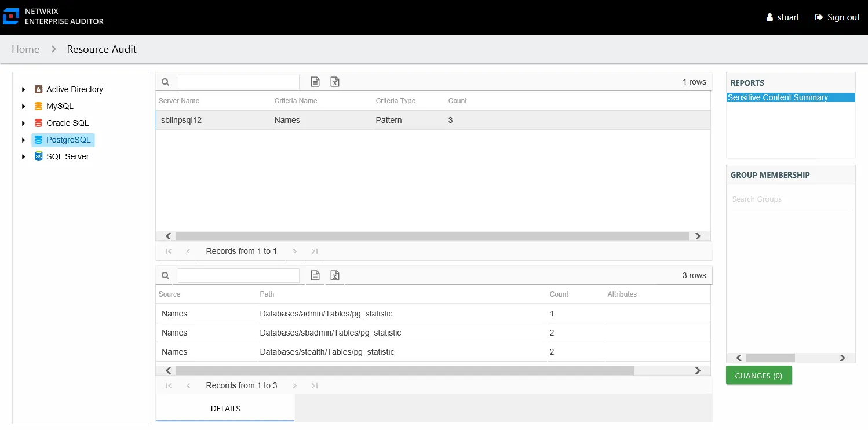The image size is (868, 430).
Task: Click the MySQL database icon
Action: (x=38, y=106)
